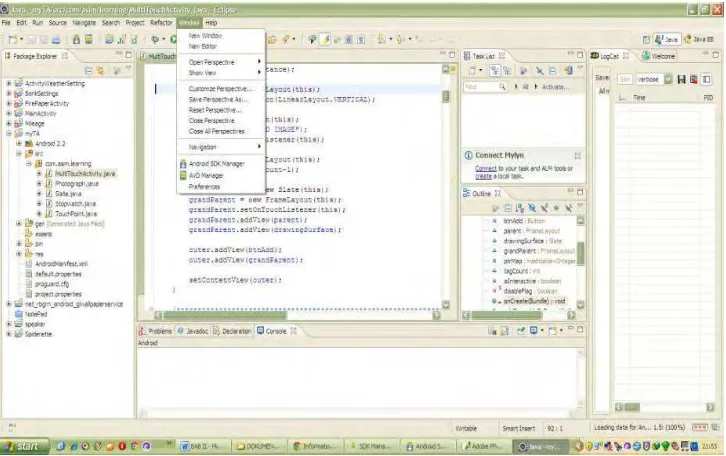Toggle the highlighted marker icon in main toolbar

[325, 40]
